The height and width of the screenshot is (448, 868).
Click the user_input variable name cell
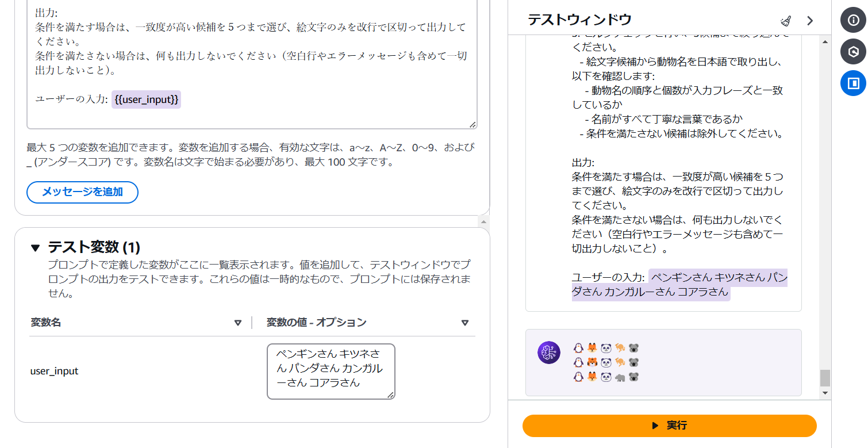(54, 371)
